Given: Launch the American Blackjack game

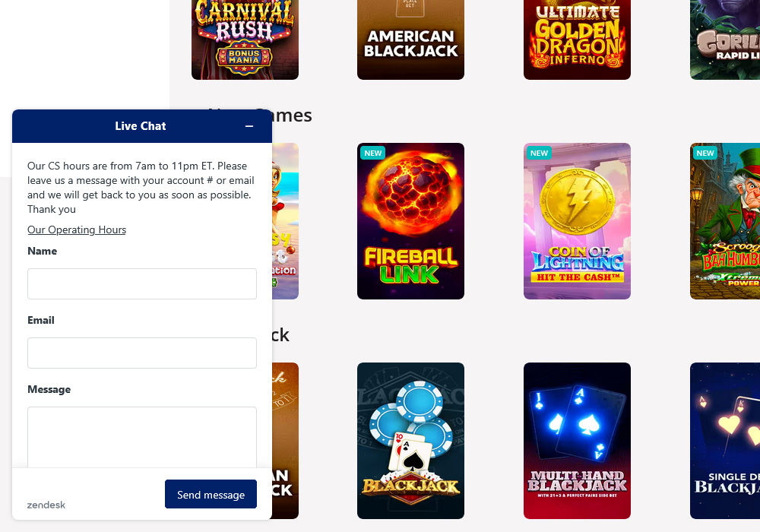Looking at the screenshot, I should point(410,40).
